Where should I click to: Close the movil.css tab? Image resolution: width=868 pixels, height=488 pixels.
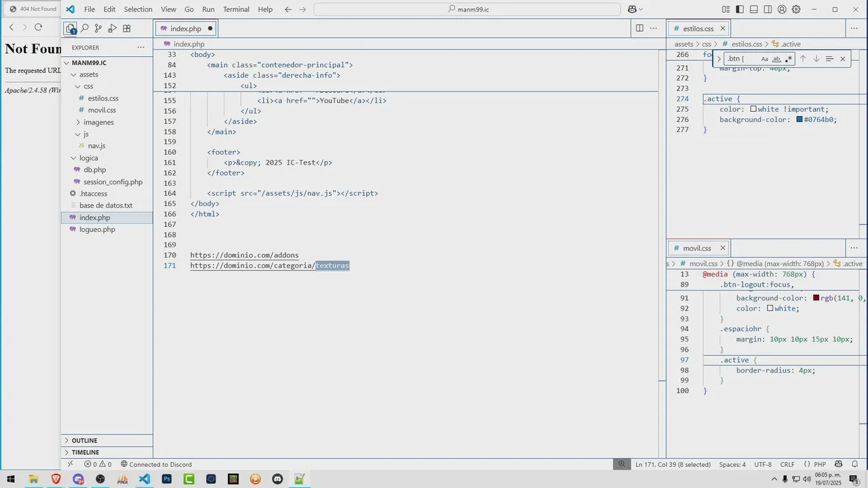click(x=723, y=248)
